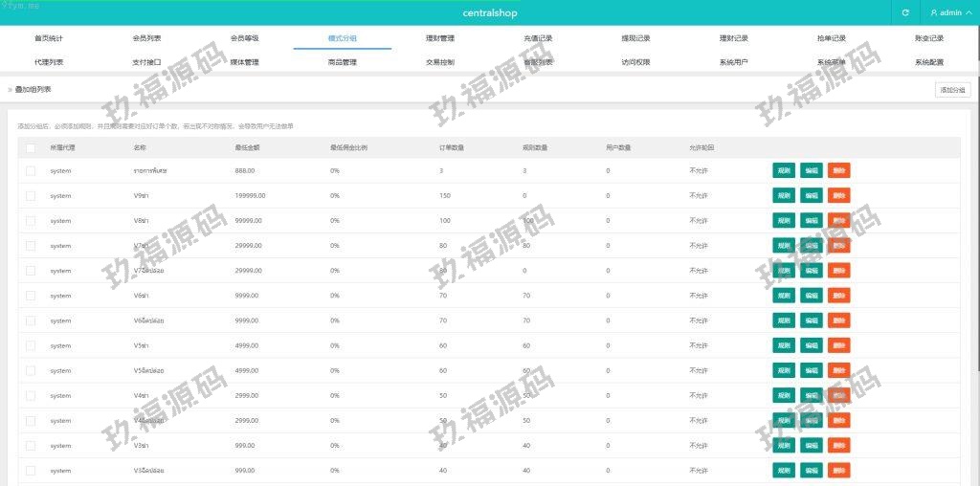The height and width of the screenshot is (486, 980).
Task: Click the refresh icon in the top bar
Action: click(905, 12)
